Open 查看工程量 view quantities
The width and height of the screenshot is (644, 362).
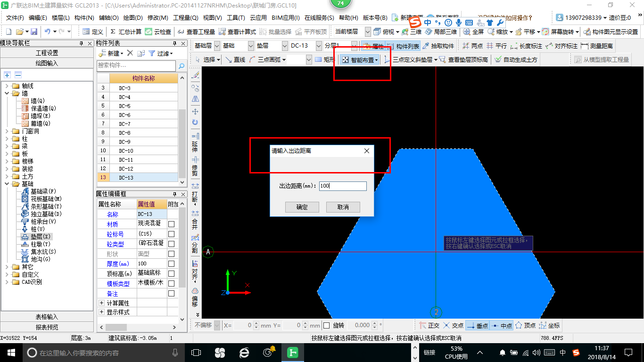pyautogui.click(x=197, y=32)
